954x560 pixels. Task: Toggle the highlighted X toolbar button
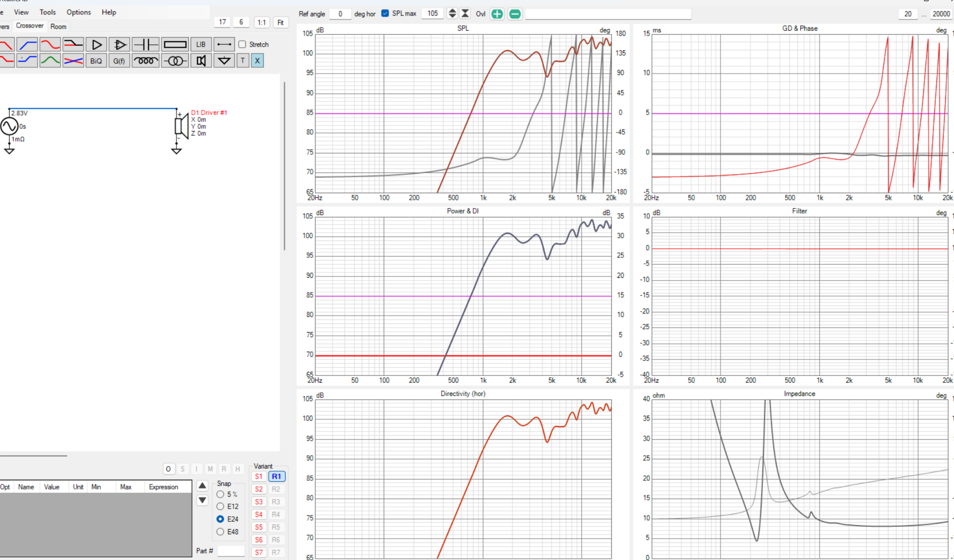(257, 61)
